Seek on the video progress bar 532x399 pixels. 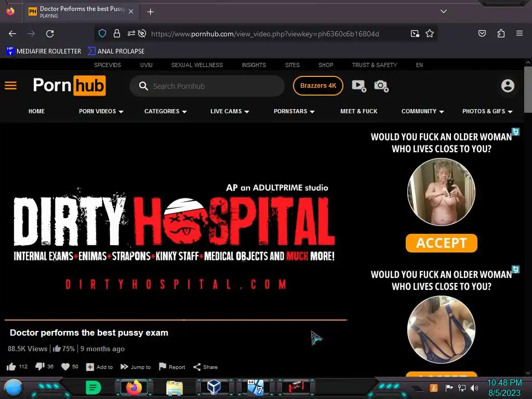tap(176, 320)
